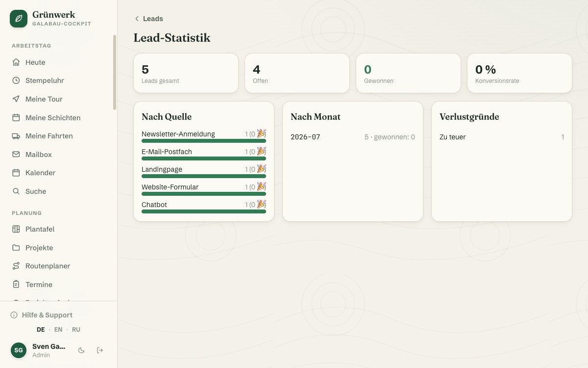Click the Kalender calendar icon
588x368 pixels.
pyautogui.click(x=16, y=173)
